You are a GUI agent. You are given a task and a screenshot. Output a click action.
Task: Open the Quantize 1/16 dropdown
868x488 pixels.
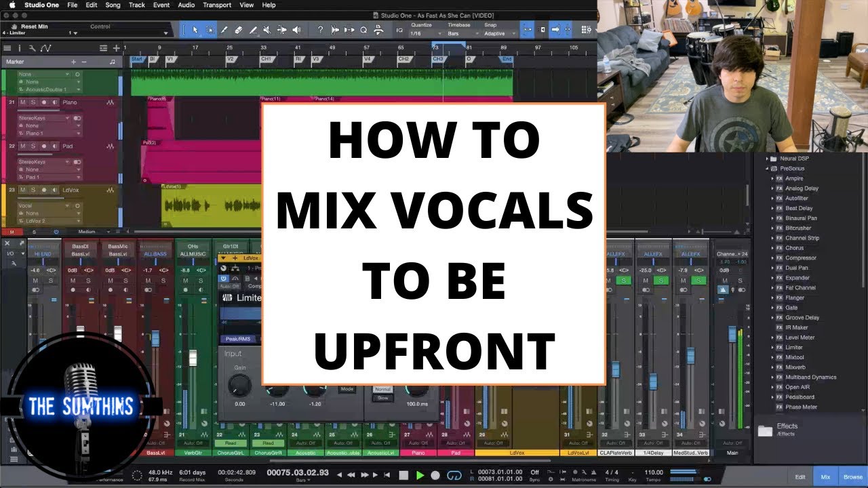coord(424,33)
